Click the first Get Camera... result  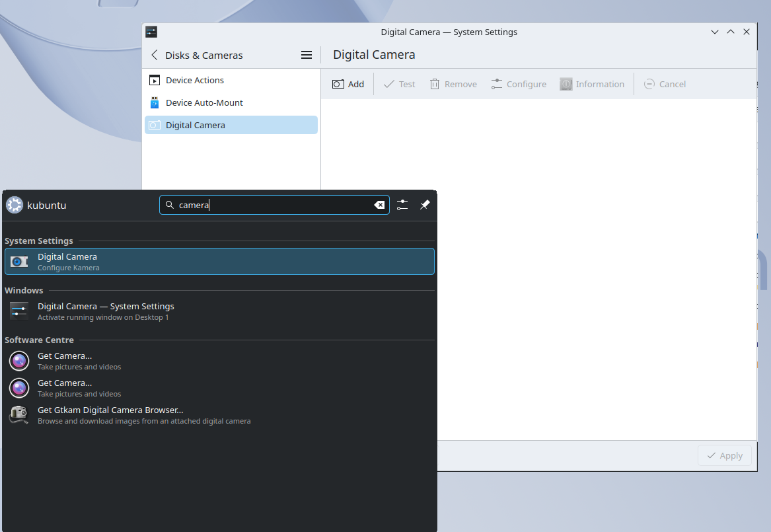(x=219, y=361)
